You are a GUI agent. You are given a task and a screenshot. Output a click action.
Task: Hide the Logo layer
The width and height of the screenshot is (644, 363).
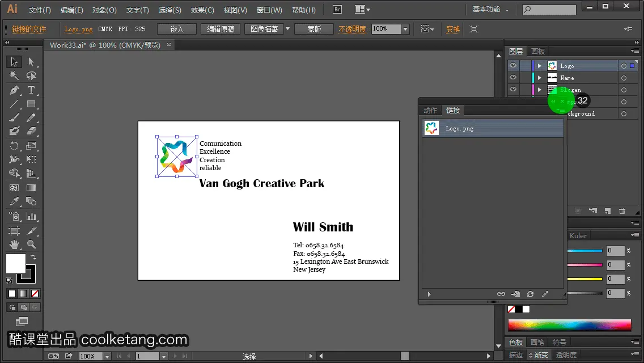[513, 66]
